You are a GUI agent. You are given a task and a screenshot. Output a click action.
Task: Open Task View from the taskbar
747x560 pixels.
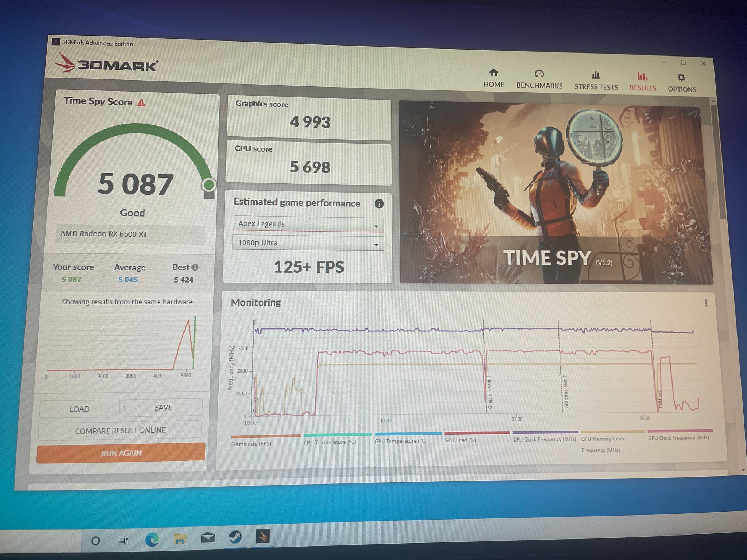point(123,540)
